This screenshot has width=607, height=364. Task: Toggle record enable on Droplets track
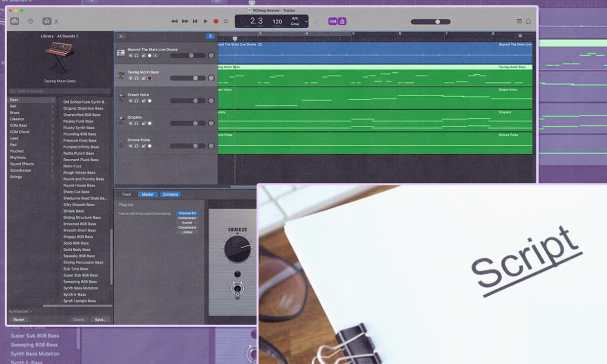pos(149,123)
